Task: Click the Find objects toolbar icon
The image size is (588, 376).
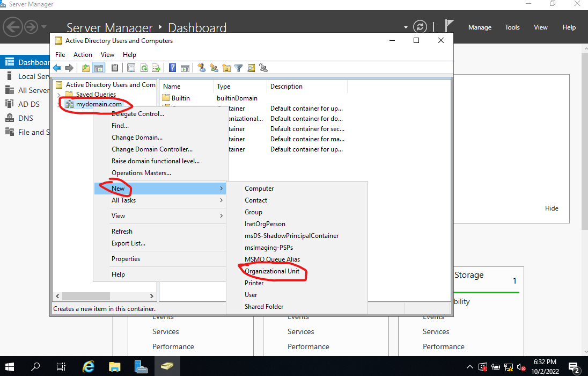Action: point(251,68)
